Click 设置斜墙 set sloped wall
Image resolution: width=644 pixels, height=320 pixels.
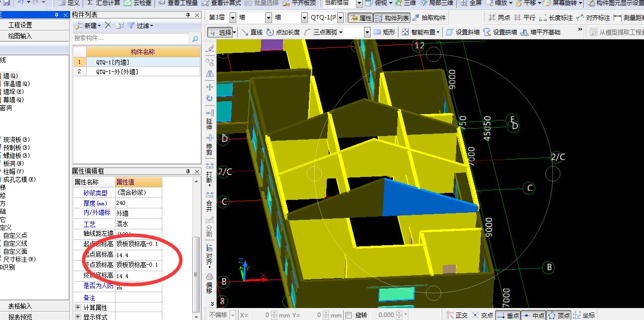pyautogui.click(x=463, y=32)
